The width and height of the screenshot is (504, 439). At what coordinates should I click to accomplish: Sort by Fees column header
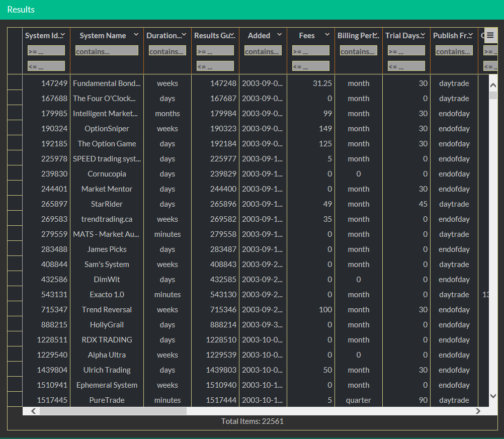point(307,36)
